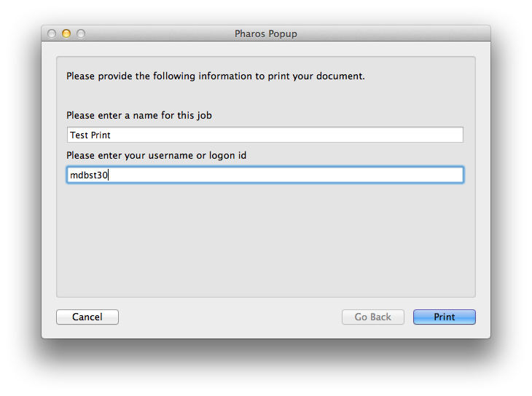Click empty space between Cancel and Go Back
The height and width of the screenshot is (396, 532).
(230, 317)
